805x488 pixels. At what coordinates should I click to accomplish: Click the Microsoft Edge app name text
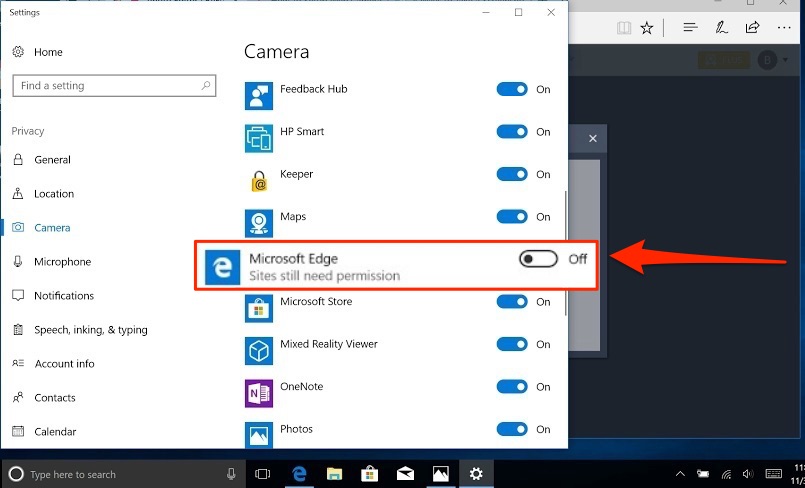[x=293, y=259]
